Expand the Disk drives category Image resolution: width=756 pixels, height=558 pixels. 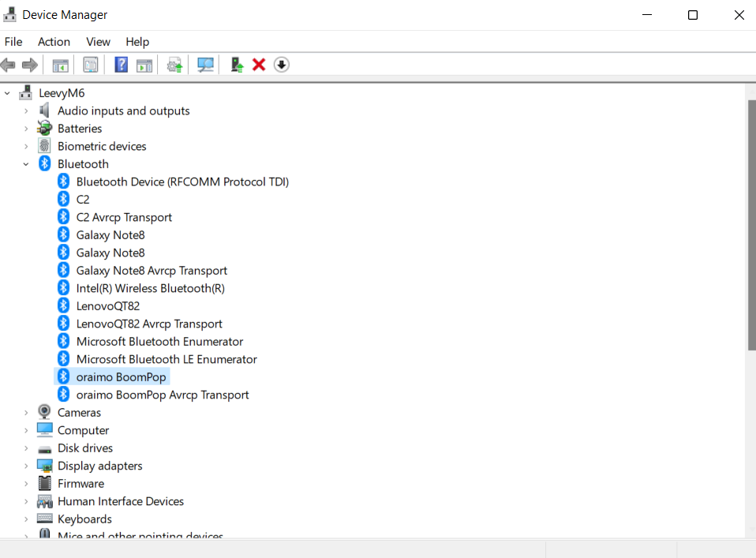coord(26,448)
